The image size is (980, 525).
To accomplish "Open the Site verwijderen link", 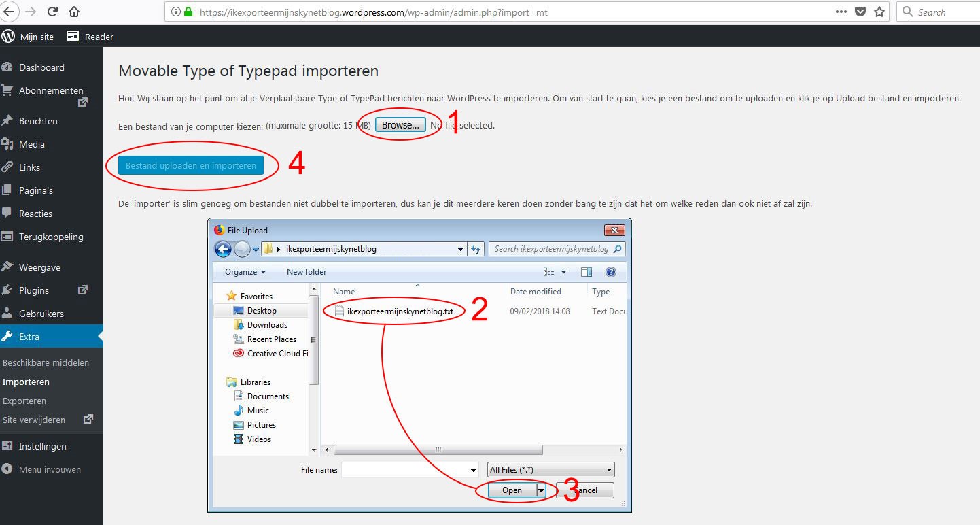I will point(34,420).
